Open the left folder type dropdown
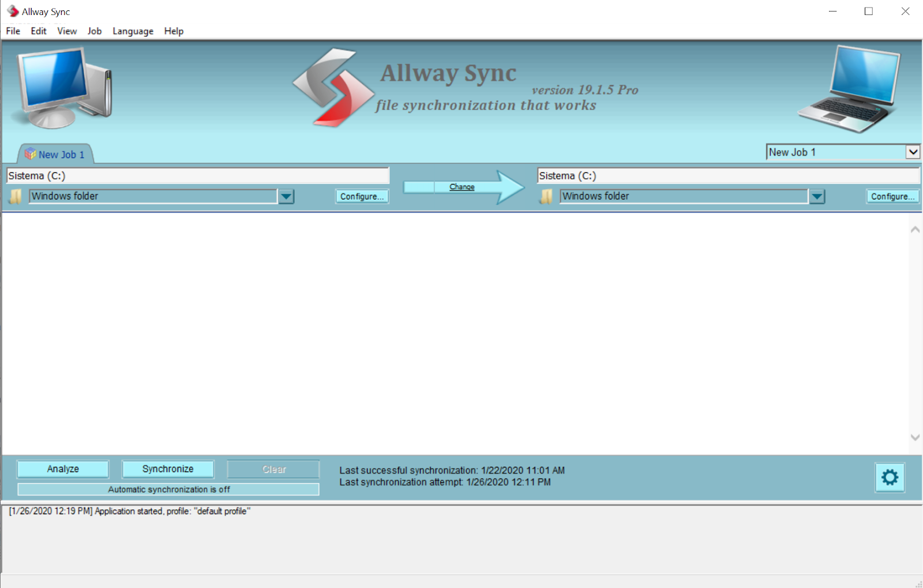The width and height of the screenshot is (923, 588). tap(287, 197)
